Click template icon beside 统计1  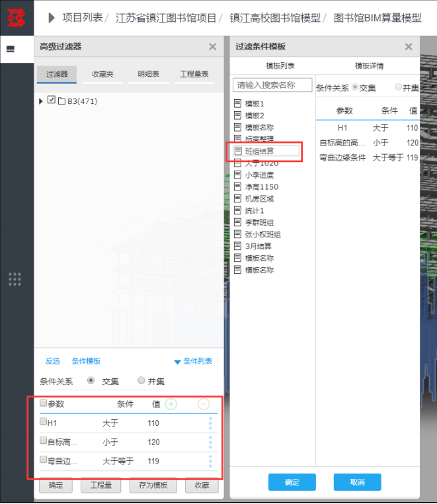point(237,210)
